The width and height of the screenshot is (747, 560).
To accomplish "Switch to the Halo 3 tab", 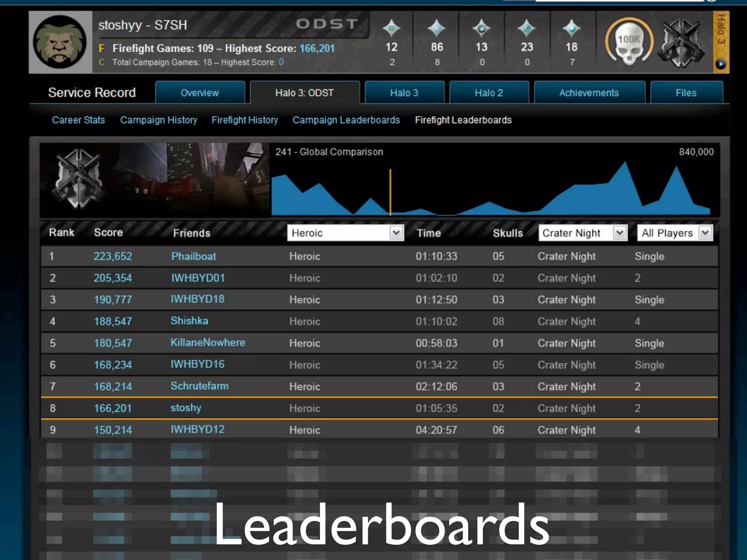I will tap(405, 93).
